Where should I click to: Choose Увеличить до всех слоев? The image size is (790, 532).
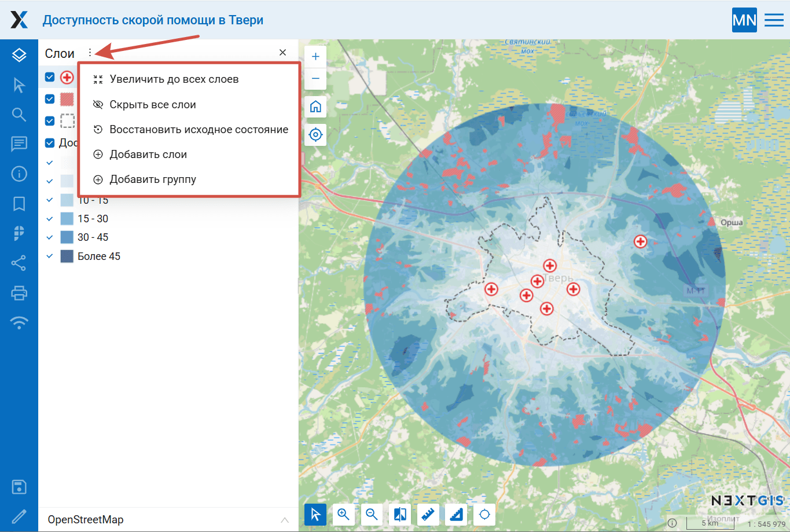189,79
